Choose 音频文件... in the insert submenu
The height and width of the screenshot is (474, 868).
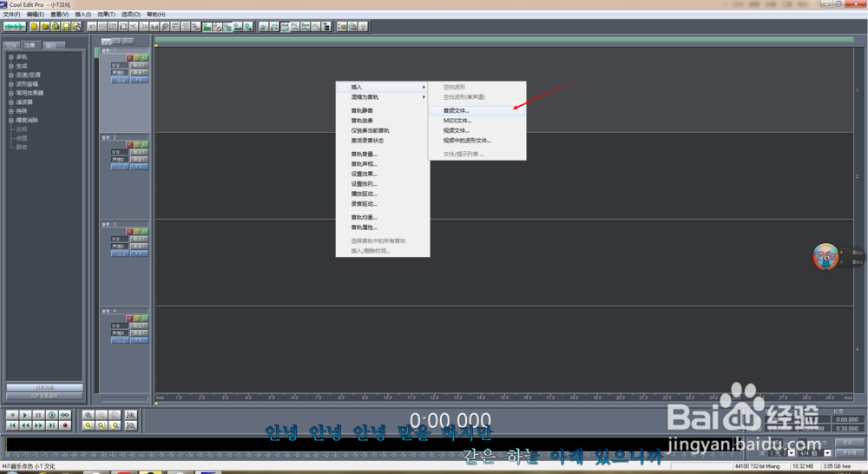tap(477, 111)
